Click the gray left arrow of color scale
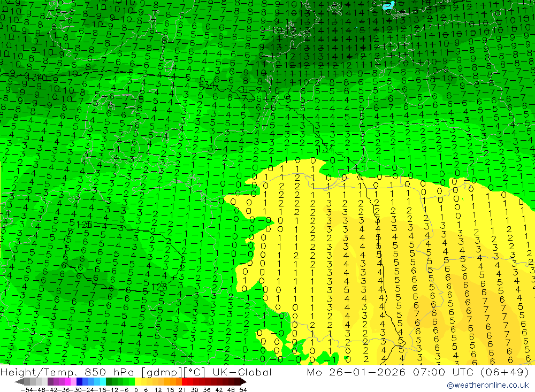This screenshot has width=535, height=392. (19, 382)
